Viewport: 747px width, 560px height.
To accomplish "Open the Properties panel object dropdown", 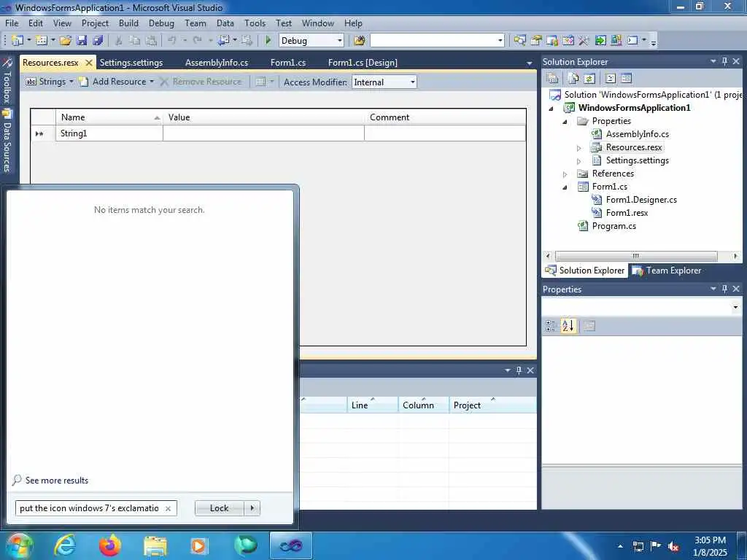I will 735,307.
